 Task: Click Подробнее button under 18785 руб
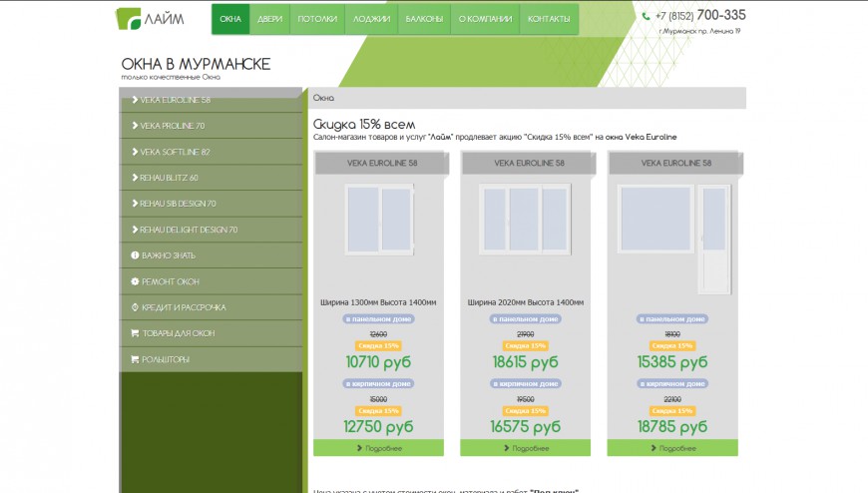(672, 447)
